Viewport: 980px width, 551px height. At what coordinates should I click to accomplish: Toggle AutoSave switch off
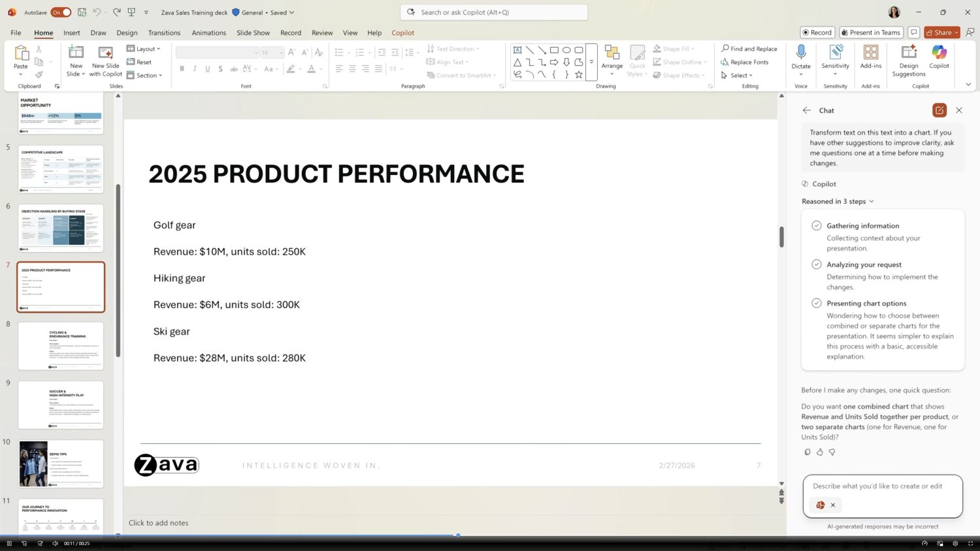[61, 12]
